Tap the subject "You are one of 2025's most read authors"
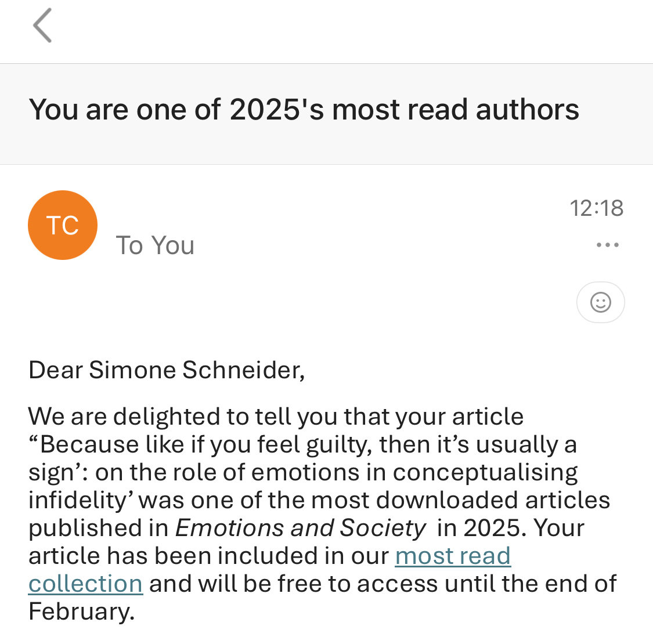 304,110
